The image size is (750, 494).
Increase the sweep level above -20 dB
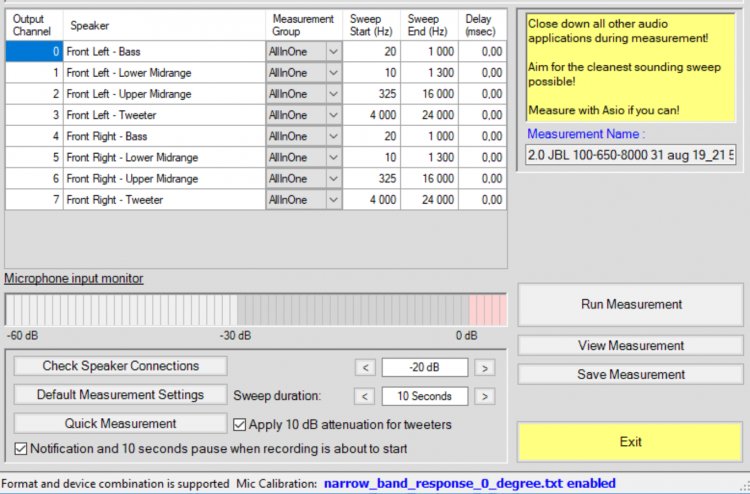coord(484,367)
